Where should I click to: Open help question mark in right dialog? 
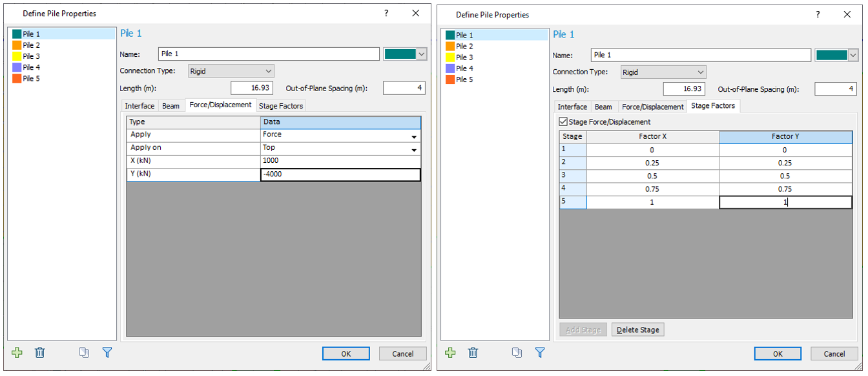[818, 14]
